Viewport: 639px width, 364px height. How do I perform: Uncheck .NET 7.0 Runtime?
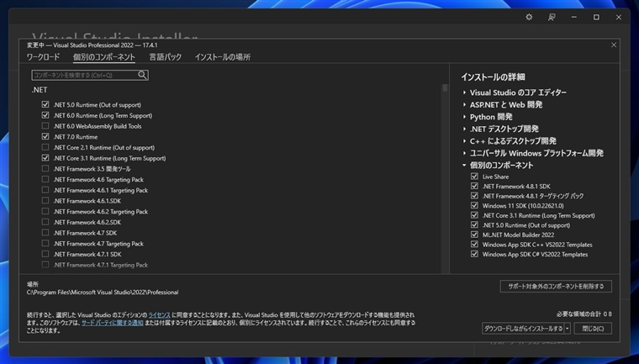tap(45, 136)
